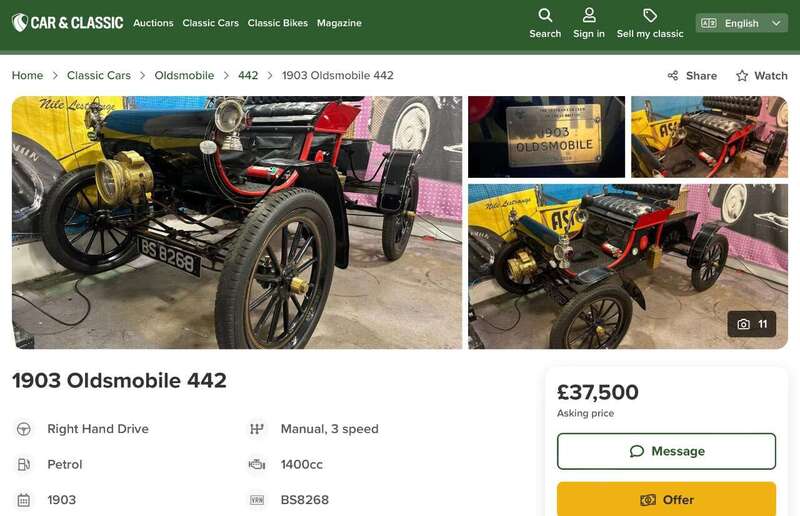
Task: Open the photo gallery count badge
Action: point(752,324)
